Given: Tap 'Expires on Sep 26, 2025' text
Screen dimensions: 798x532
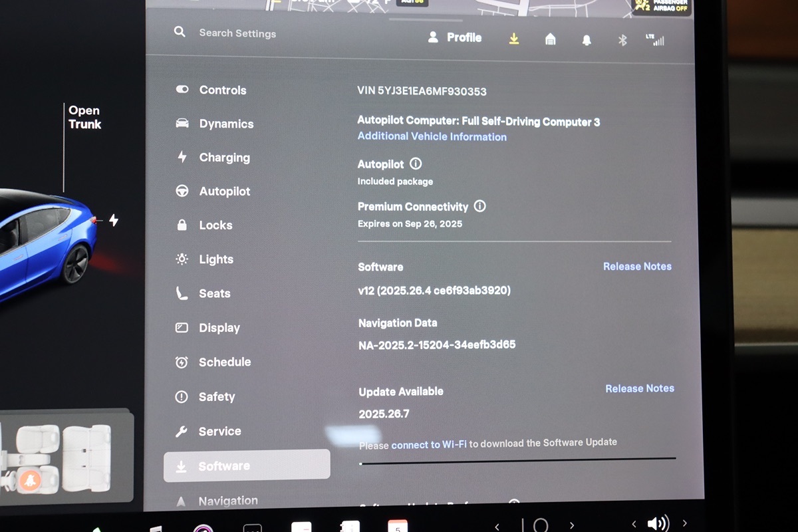Looking at the screenshot, I should click(410, 224).
